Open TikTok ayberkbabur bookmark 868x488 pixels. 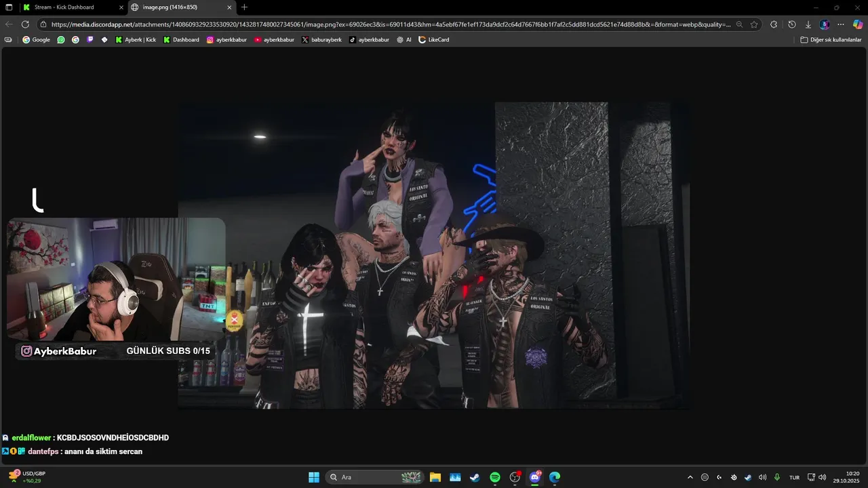point(369,40)
